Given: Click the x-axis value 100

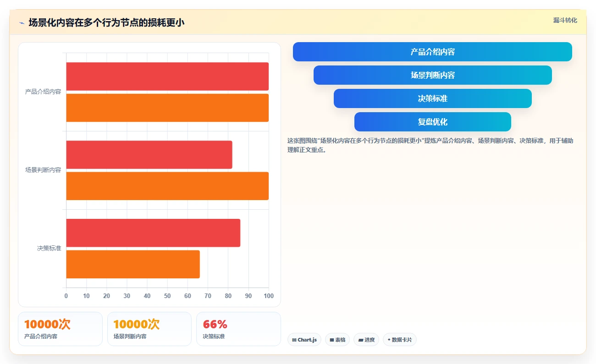Looking at the screenshot, I should 269,296.
